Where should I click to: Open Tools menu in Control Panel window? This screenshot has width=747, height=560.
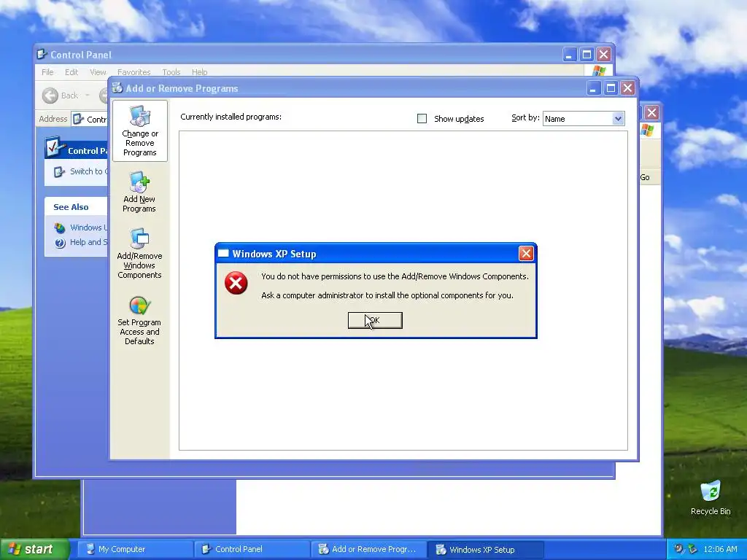[171, 72]
